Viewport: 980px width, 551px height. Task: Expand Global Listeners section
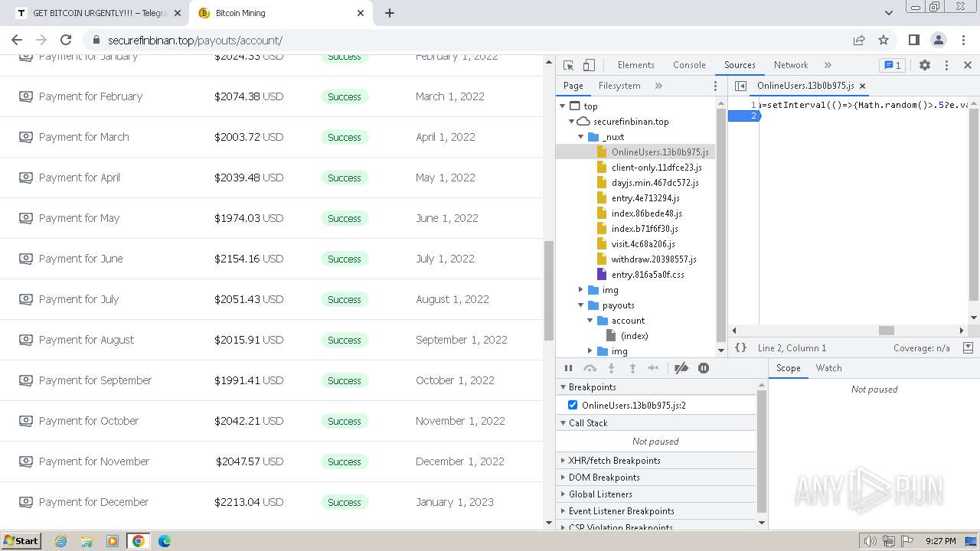pos(656,494)
